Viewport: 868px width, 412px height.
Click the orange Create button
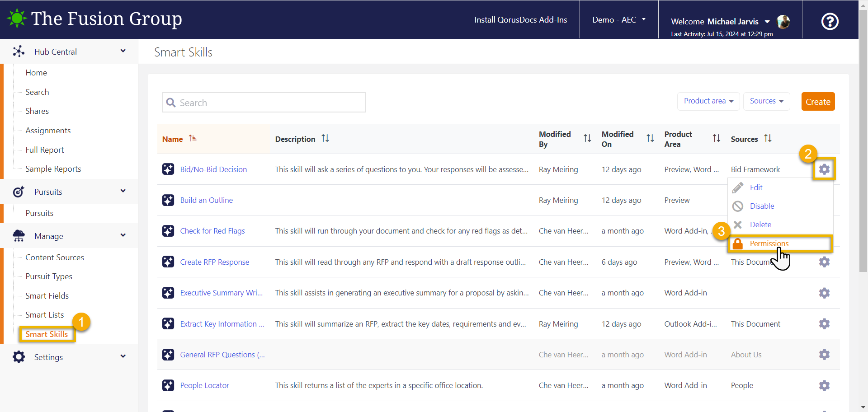click(817, 102)
